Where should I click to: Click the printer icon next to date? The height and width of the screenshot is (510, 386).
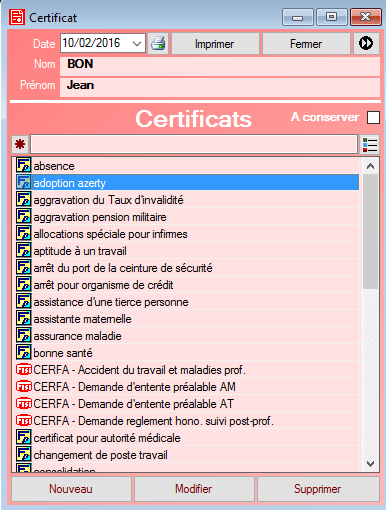tap(158, 43)
